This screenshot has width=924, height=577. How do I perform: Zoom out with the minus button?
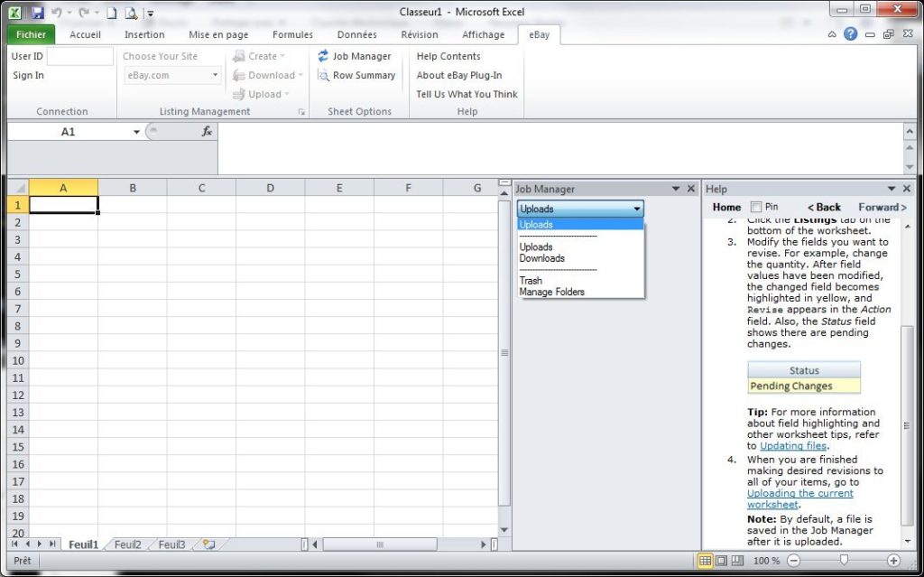coord(794,561)
